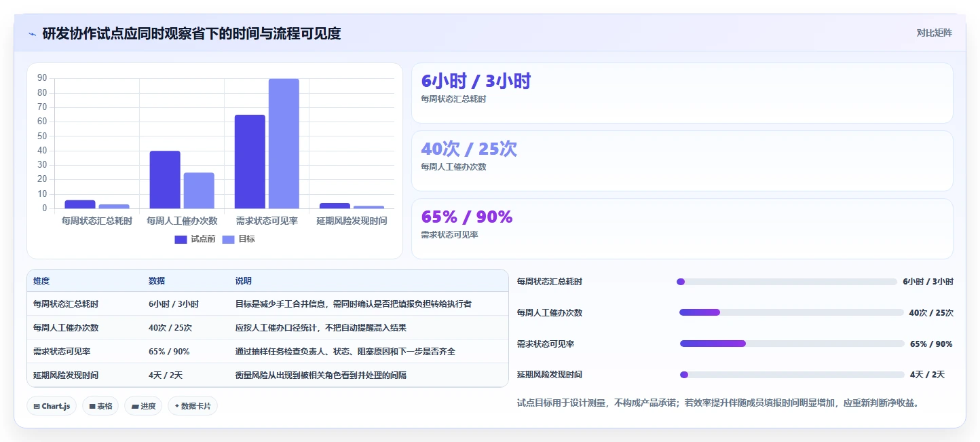This screenshot has width=980, height=442.
Task: Click the 目标 bar for 每周人工催办次数
Action: pyautogui.click(x=199, y=191)
